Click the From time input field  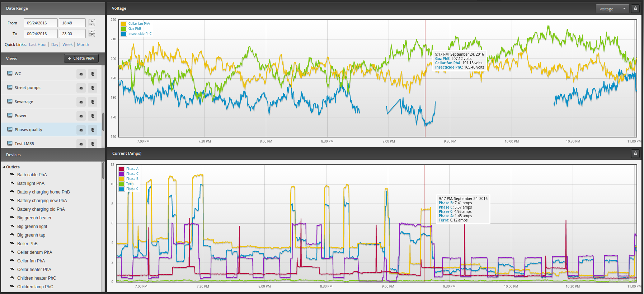pyautogui.click(x=72, y=23)
